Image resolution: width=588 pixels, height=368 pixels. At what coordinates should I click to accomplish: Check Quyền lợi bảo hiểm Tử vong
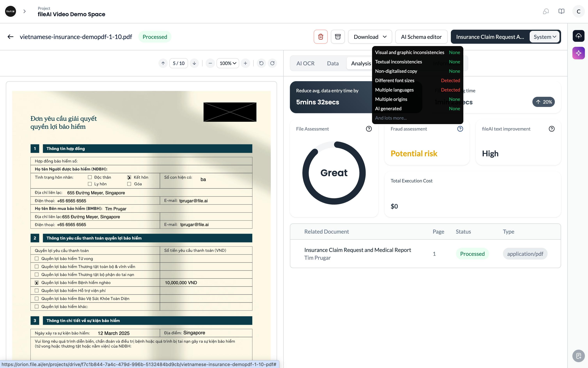point(36,259)
